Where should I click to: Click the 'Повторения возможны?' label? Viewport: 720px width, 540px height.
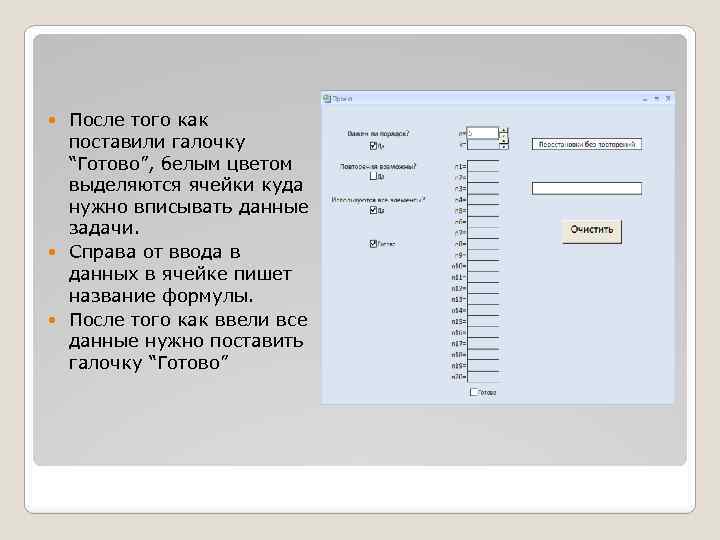point(378,166)
